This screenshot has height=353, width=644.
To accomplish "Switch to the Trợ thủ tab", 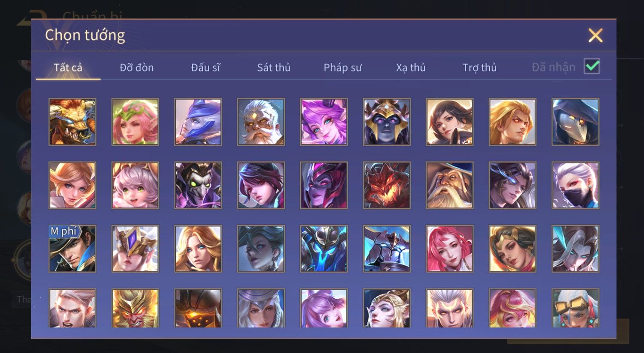I will pyautogui.click(x=479, y=68).
